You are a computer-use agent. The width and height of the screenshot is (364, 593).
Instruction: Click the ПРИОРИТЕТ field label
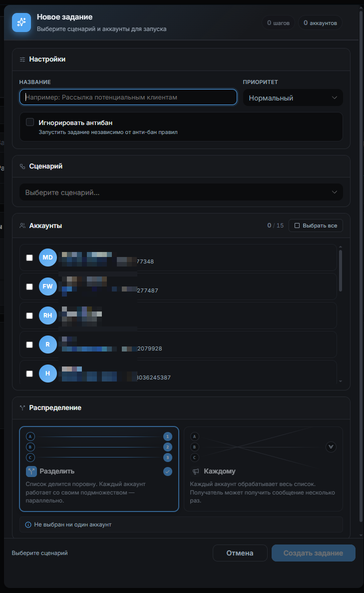coord(260,82)
